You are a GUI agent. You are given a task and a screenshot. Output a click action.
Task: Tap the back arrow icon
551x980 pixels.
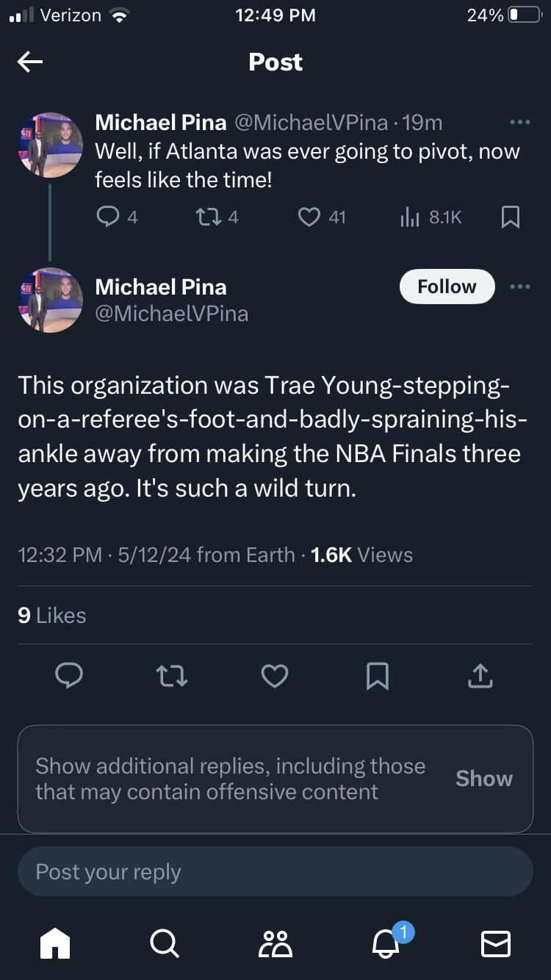[30, 62]
